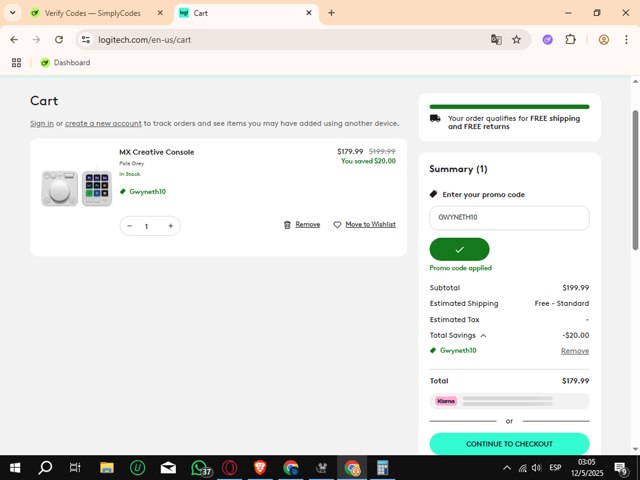Image resolution: width=640 pixels, height=480 pixels.
Task: Open the browser extensions puzzle icon
Action: 571,40
